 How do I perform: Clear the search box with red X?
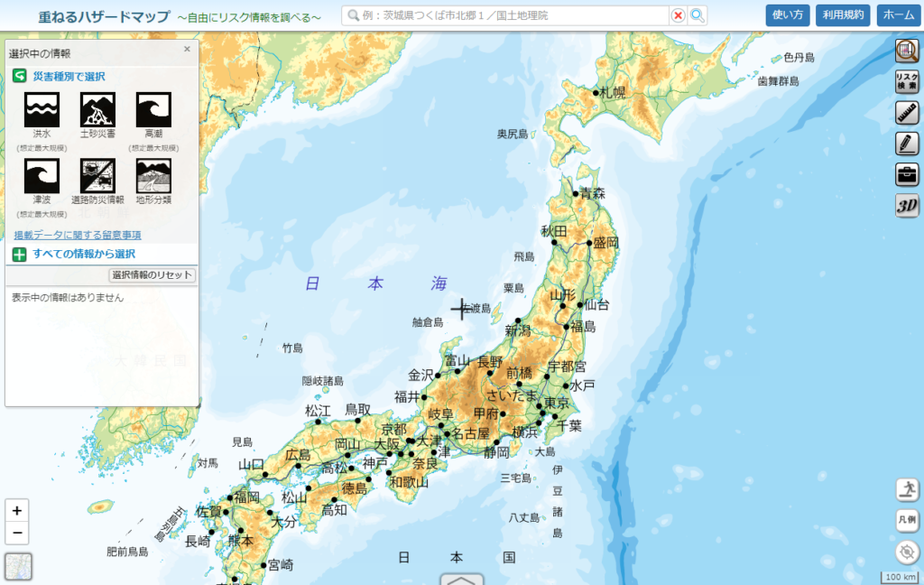click(x=679, y=15)
